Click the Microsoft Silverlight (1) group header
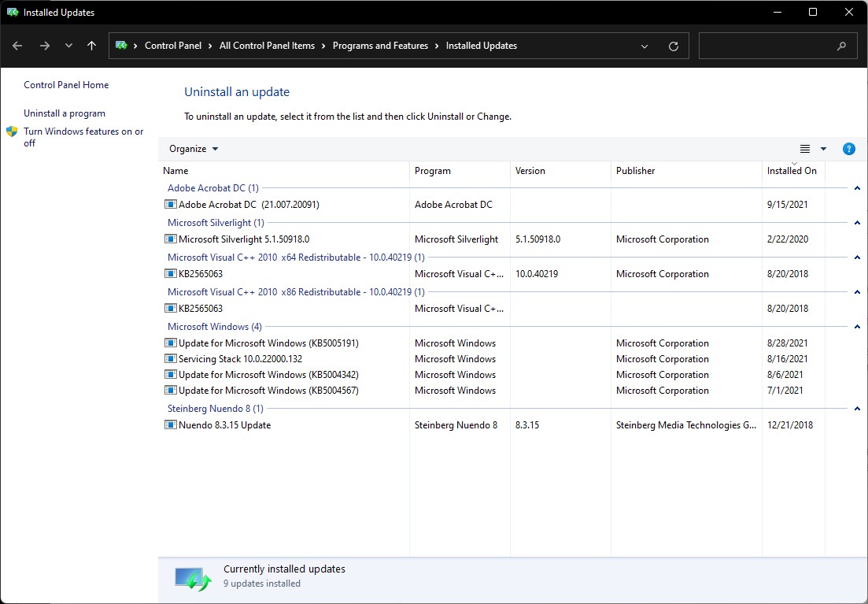Screen dimensions: 868x604 point(216,223)
